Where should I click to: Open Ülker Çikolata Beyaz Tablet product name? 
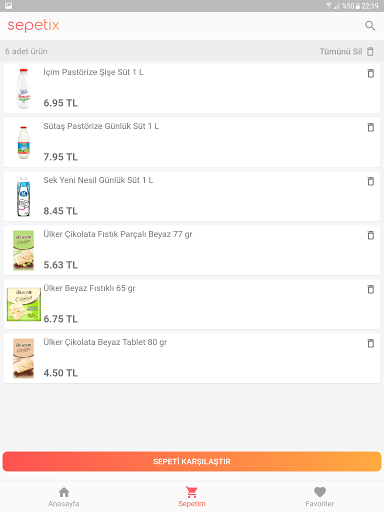pyautogui.click(x=105, y=342)
